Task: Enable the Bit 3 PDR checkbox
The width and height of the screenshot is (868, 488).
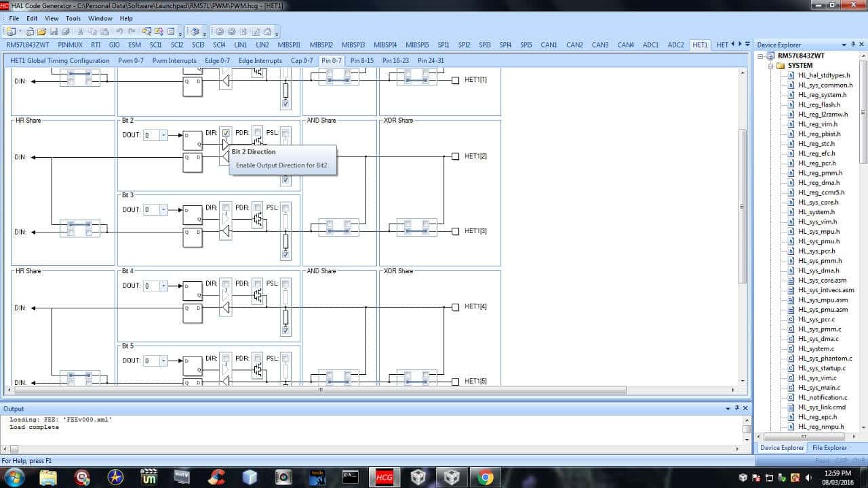Action: (258, 207)
